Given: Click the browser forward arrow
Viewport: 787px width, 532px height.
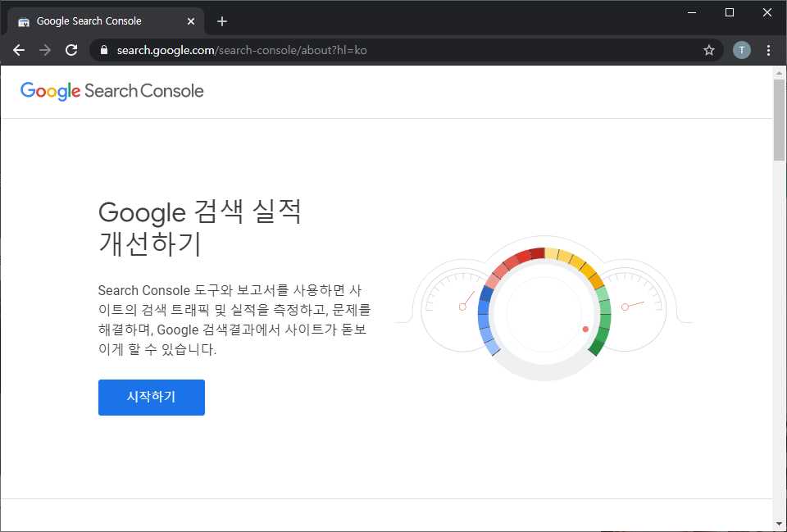Looking at the screenshot, I should click(x=45, y=50).
